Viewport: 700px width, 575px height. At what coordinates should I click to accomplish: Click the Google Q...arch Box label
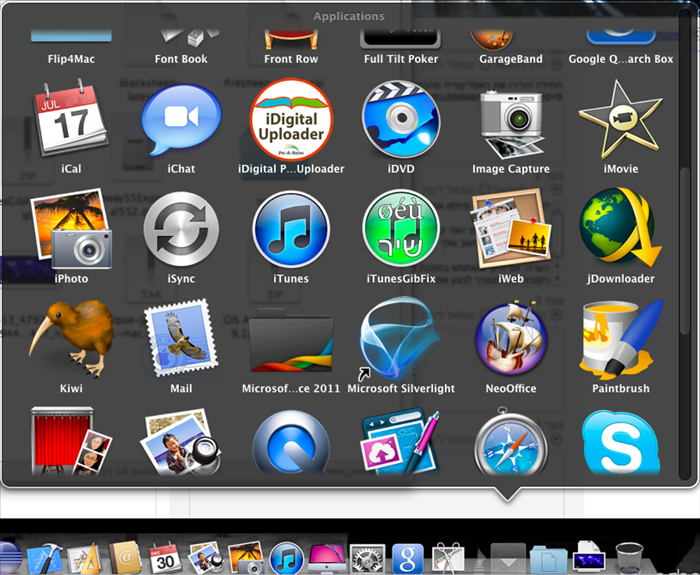tap(621, 59)
